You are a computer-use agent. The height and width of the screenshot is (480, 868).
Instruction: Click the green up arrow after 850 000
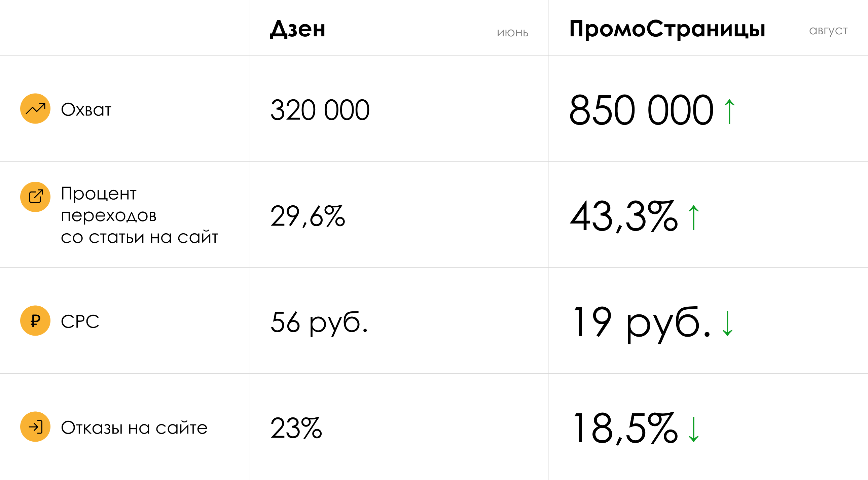729,111
